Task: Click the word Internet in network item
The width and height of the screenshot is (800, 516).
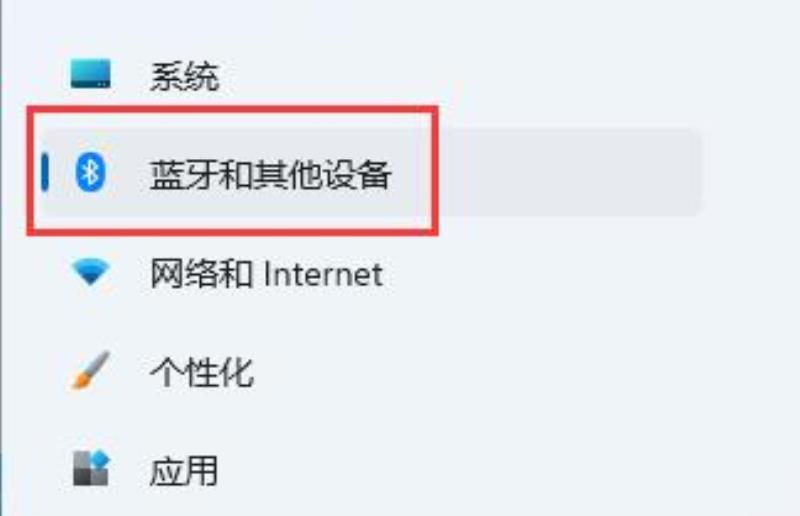Action: click(323, 274)
